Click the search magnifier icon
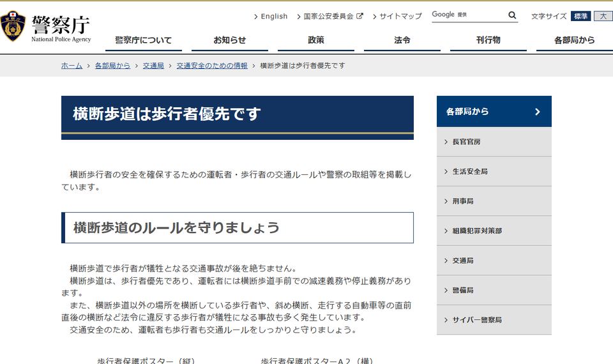 click(512, 15)
